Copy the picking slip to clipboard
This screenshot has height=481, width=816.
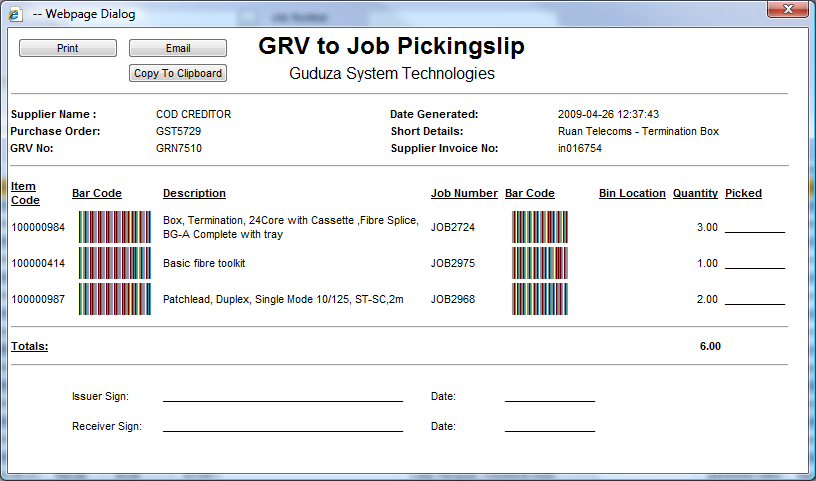point(178,73)
